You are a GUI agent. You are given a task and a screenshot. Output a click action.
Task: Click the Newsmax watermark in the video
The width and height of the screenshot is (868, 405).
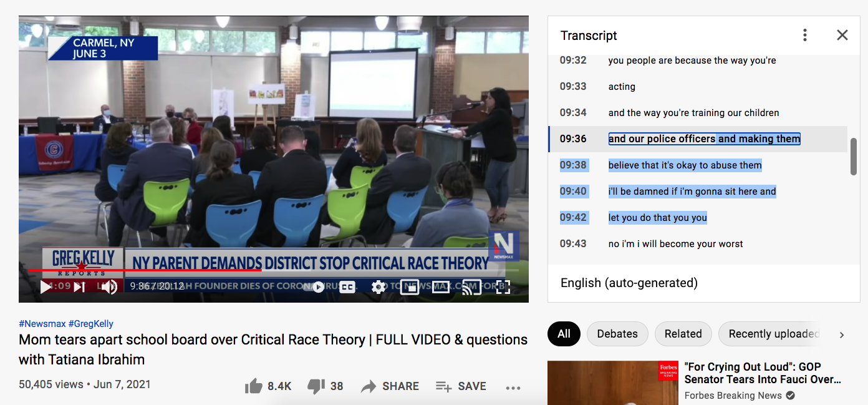(x=504, y=246)
